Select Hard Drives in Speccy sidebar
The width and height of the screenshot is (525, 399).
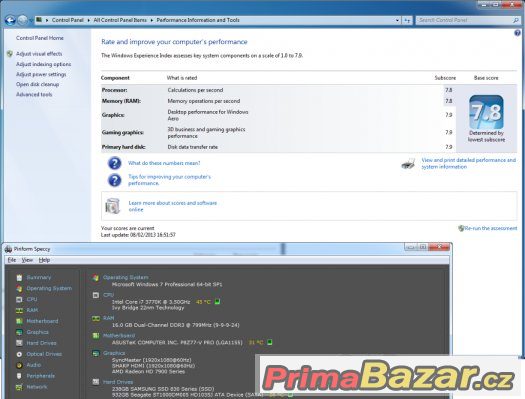tap(42, 343)
